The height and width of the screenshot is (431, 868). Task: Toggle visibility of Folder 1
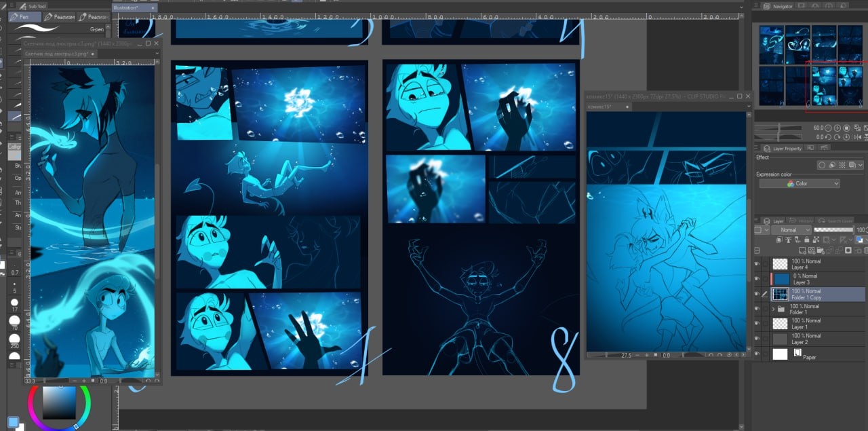pyautogui.click(x=757, y=309)
